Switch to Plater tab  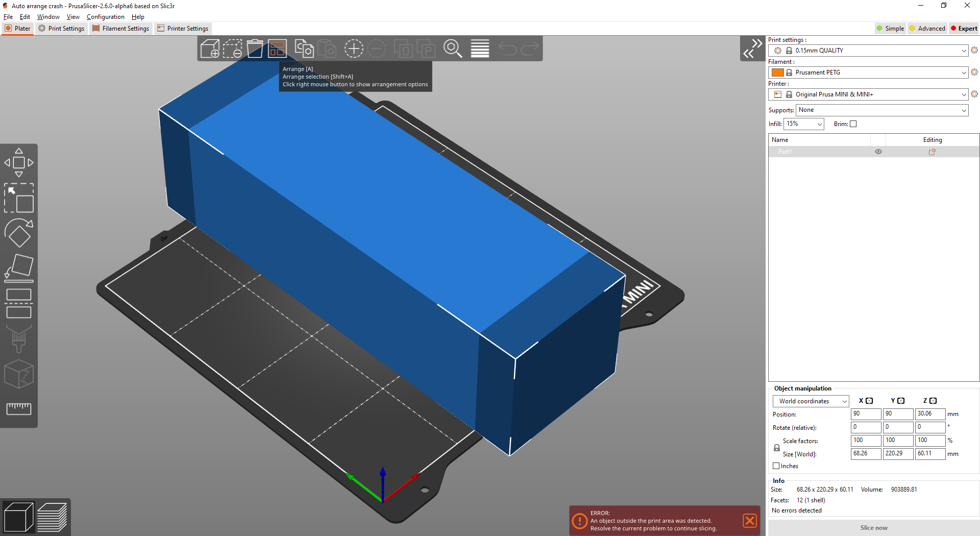click(18, 29)
